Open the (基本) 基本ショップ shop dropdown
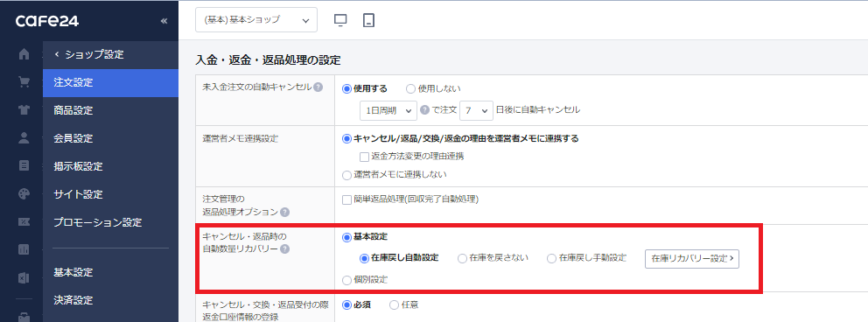 [x=256, y=20]
